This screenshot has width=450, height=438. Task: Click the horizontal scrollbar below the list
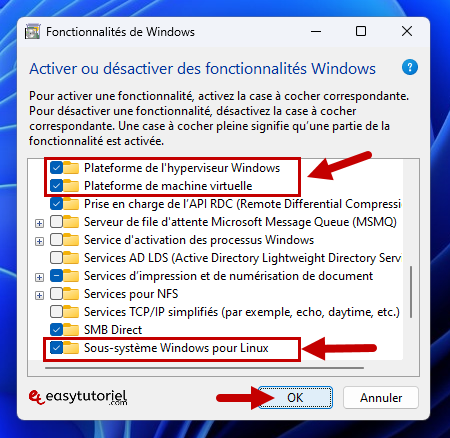(204, 368)
